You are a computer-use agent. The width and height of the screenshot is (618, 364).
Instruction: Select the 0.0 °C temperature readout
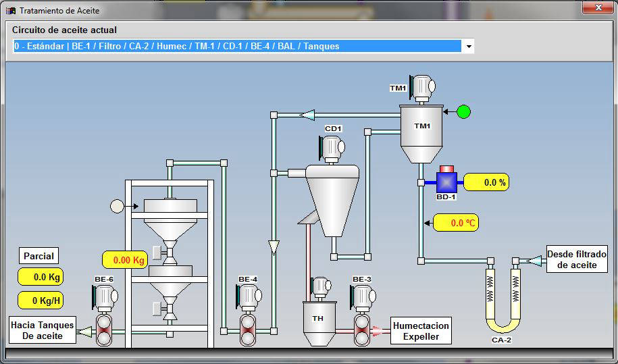pyautogui.click(x=456, y=223)
